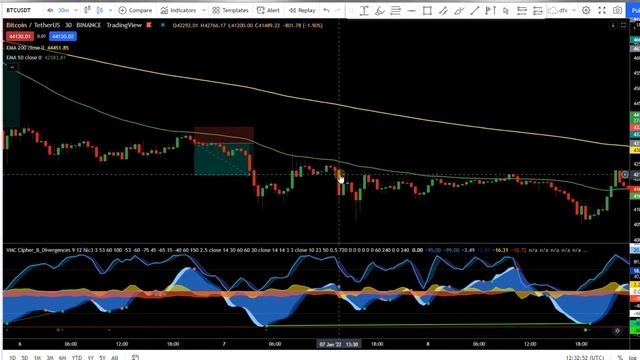Open the UTC timezone clock menu
640x360 pixels.
coord(585,358)
